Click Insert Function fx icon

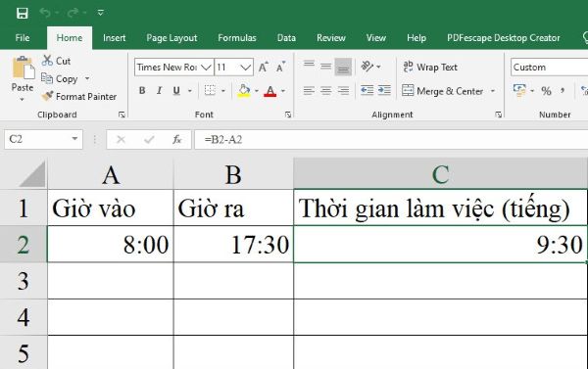coord(177,140)
